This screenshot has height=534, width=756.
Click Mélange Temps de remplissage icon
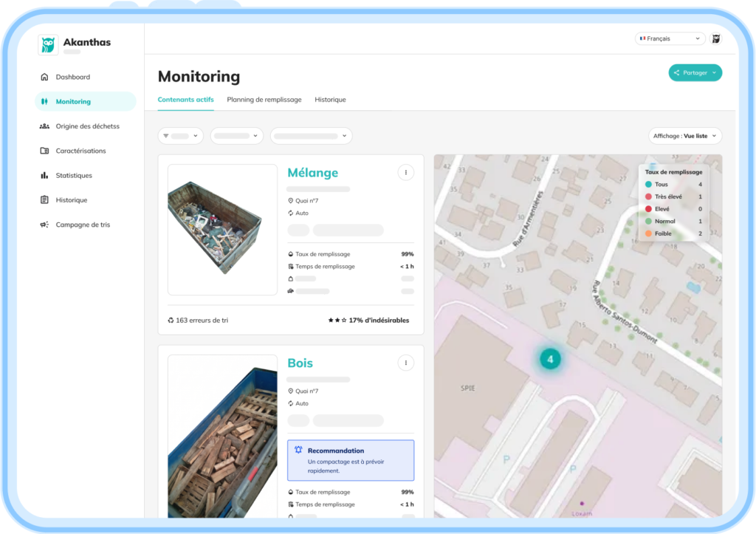click(290, 267)
